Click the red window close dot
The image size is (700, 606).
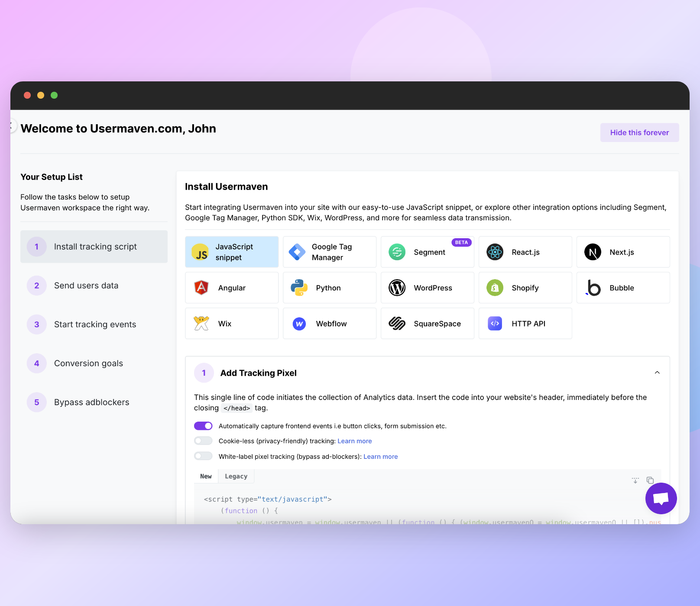(x=27, y=95)
